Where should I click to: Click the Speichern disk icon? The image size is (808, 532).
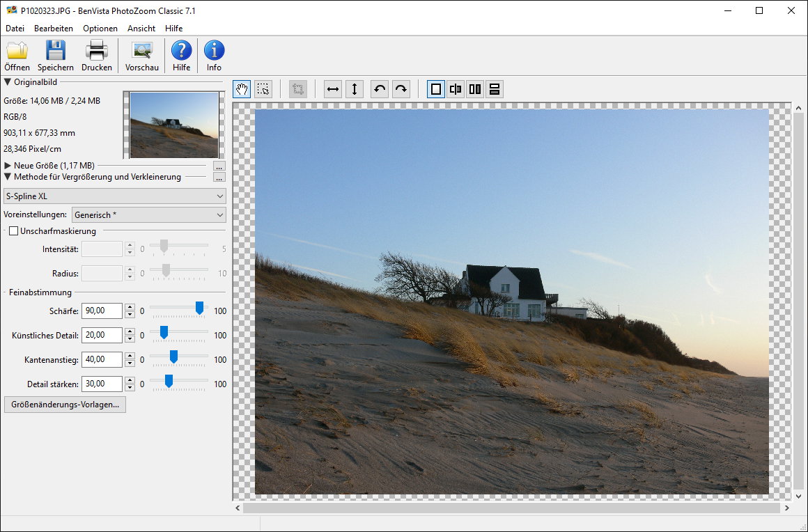click(56, 51)
